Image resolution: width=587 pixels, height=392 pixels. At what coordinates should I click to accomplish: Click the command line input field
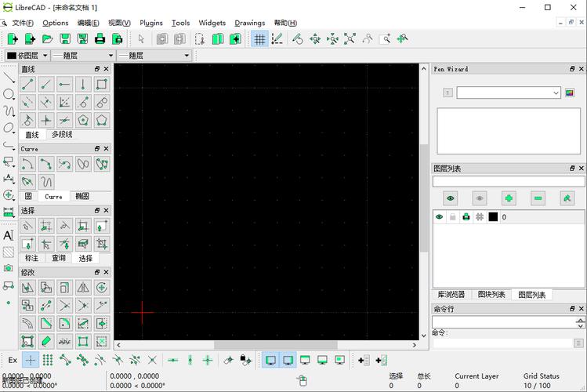coord(502,343)
